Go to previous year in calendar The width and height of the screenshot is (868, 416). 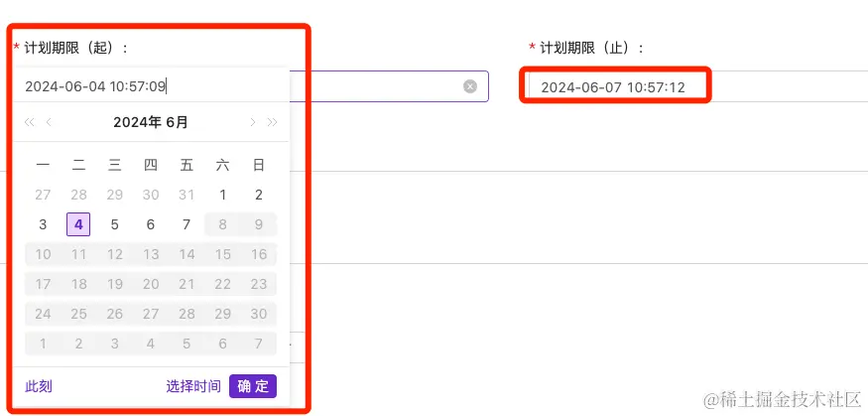click(30, 122)
